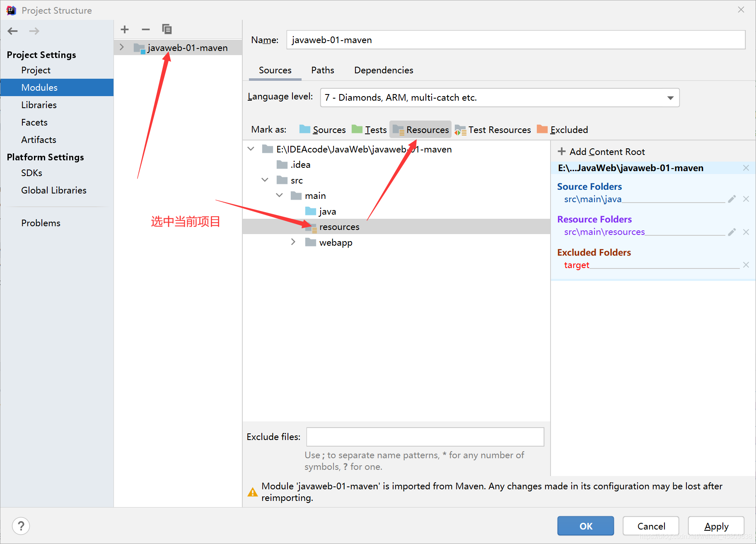Collapse the src folder node
The height and width of the screenshot is (544, 756).
[x=265, y=180]
